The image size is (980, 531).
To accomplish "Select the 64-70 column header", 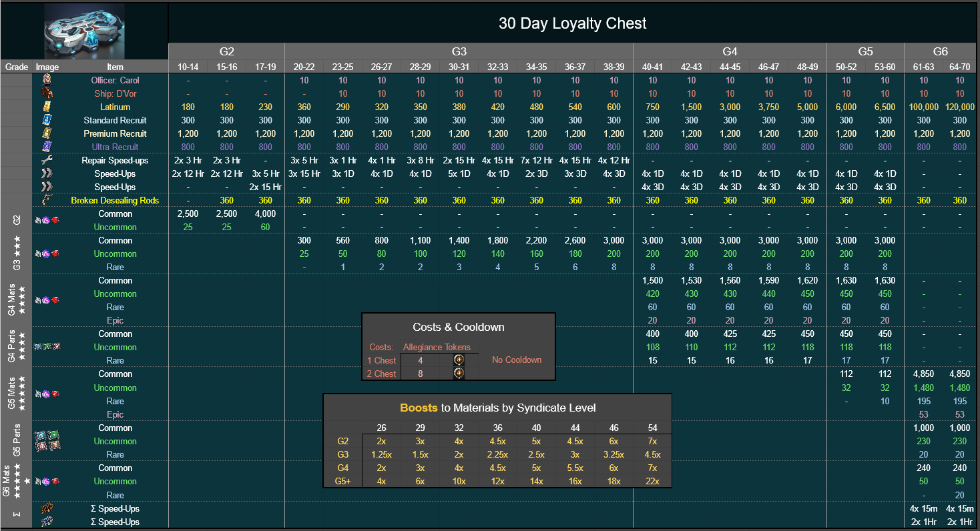I will click(x=959, y=67).
